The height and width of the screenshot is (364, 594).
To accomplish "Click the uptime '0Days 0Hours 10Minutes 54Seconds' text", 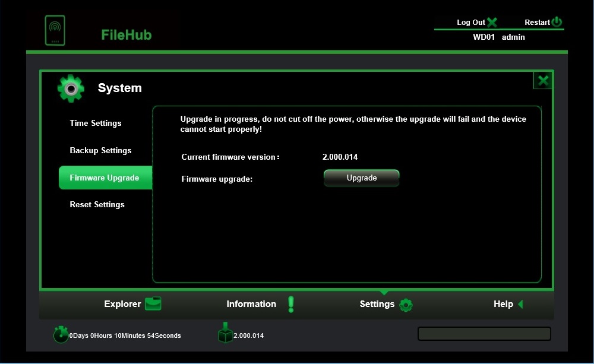I will [x=125, y=335].
